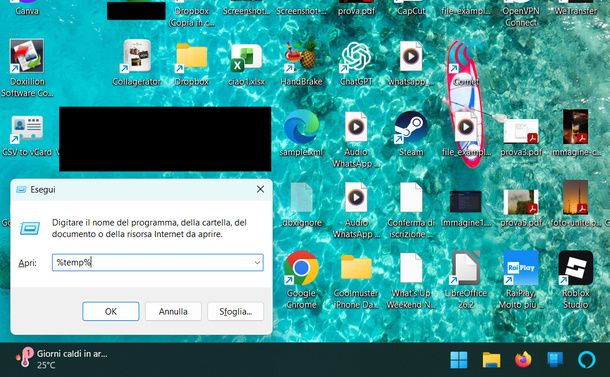This screenshot has height=377, width=610.
Task: Open the Doxillion Software desktop icon
Action: pyautogui.click(x=27, y=56)
